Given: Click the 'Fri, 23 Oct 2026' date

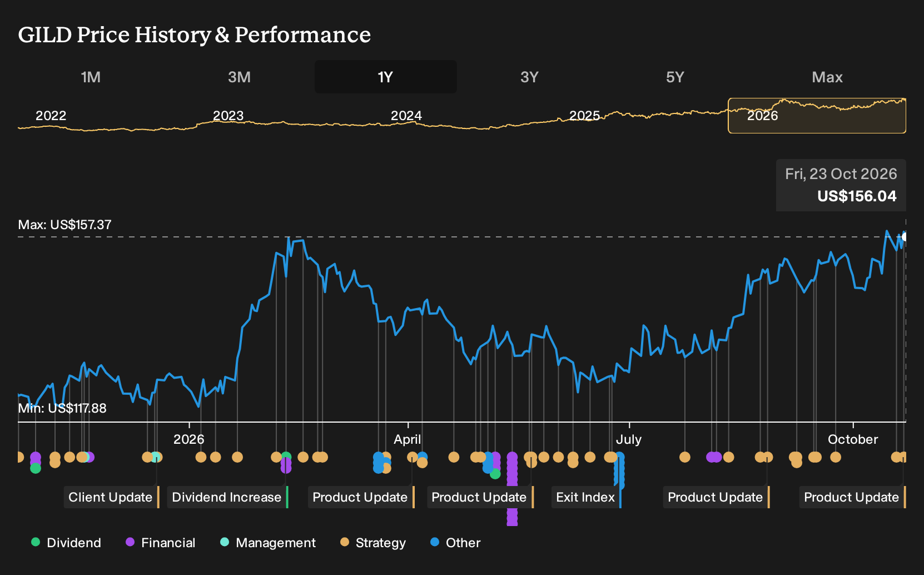Looking at the screenshot, I should click(841, 174).
